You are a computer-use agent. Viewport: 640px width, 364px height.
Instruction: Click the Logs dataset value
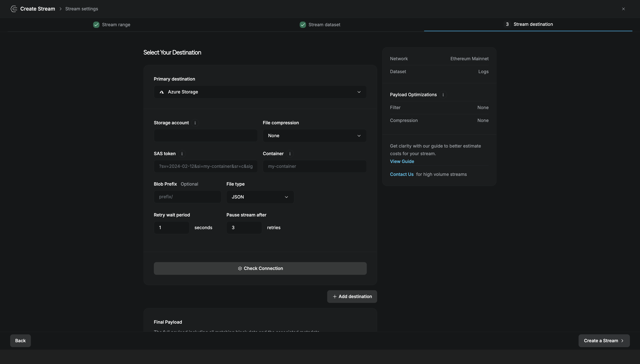tap(483, 72)
